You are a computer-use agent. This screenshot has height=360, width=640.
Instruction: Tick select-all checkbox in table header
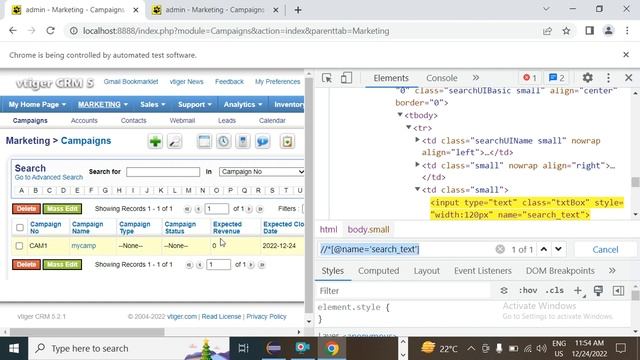[x=20, y=227]
